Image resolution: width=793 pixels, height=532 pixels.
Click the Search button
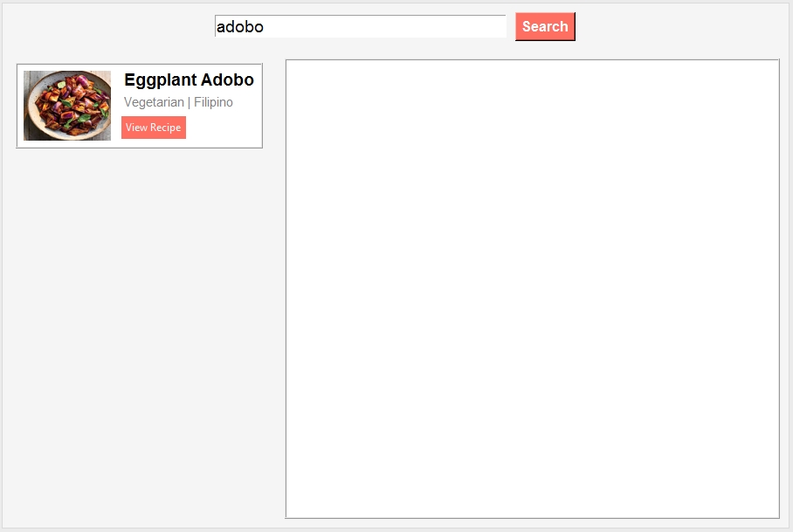coord(545,26)
